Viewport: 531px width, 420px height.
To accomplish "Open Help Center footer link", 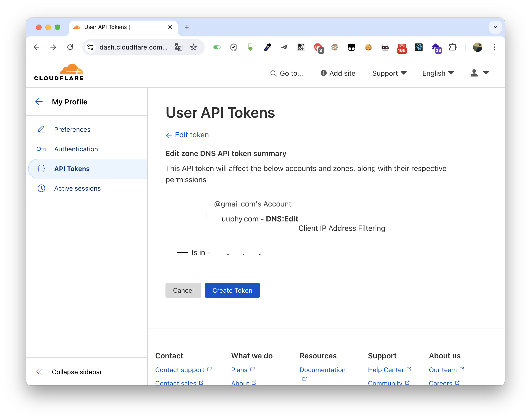I will pos(390,370).
